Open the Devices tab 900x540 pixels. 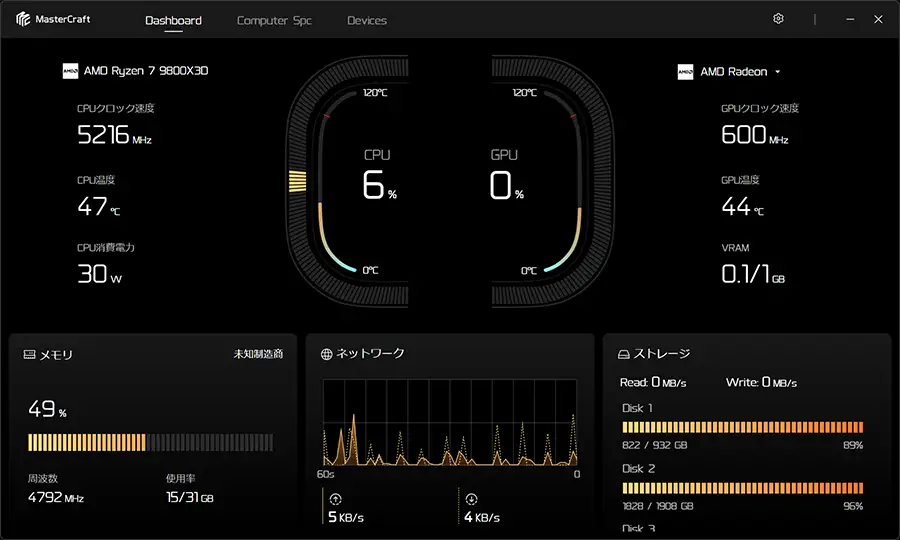[367, 21]
